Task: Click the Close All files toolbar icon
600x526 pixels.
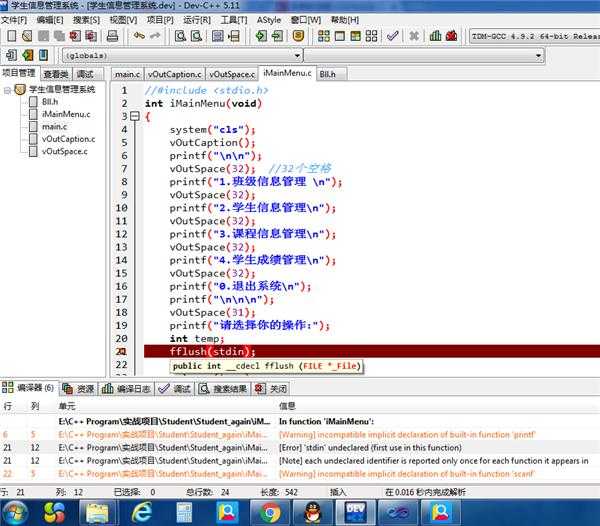Action: coord(91,36)
